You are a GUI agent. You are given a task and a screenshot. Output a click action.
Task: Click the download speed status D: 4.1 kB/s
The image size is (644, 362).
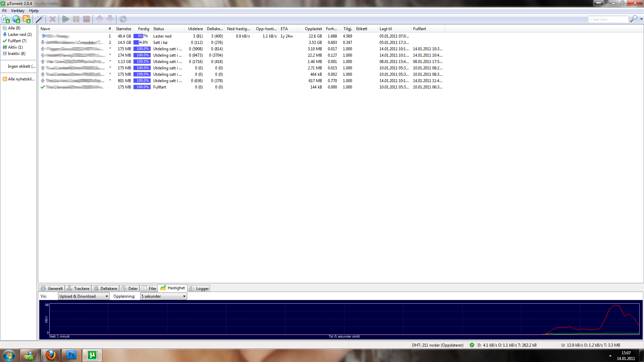point(507,345)
